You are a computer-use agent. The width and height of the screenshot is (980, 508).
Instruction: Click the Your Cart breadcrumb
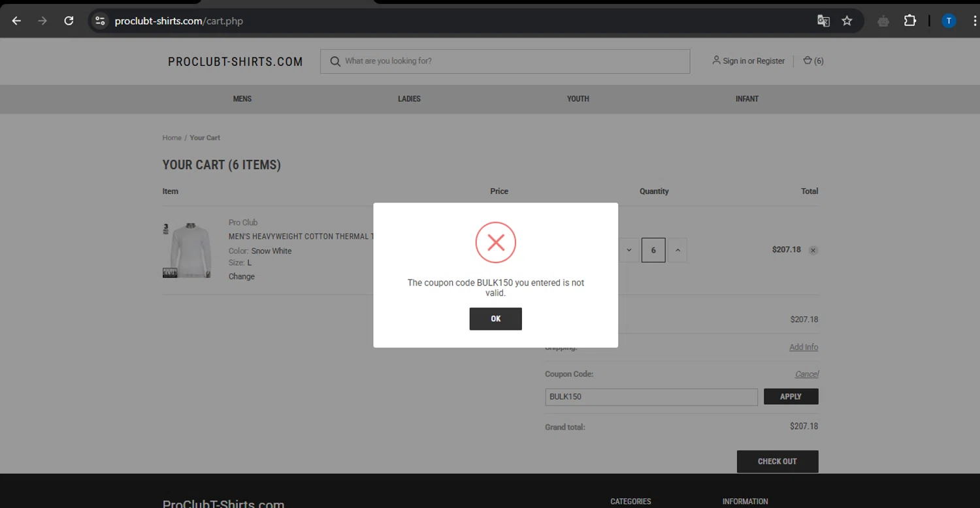(x=205, y=138)
